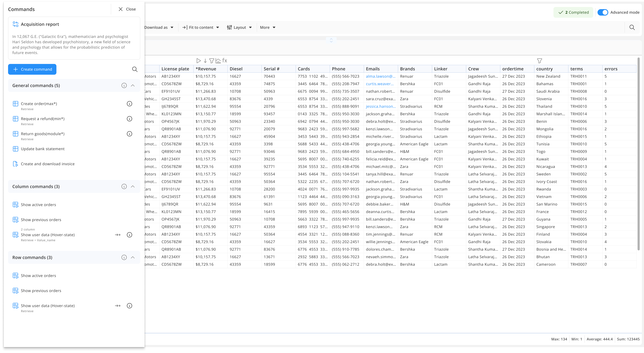Click the filter icon above country column
This screenshot has height=353, width=644.
point(539,61)
